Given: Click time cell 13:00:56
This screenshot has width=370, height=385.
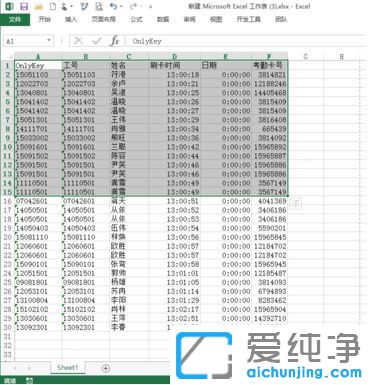Looking at the screenshot, I should click(175, 237).
